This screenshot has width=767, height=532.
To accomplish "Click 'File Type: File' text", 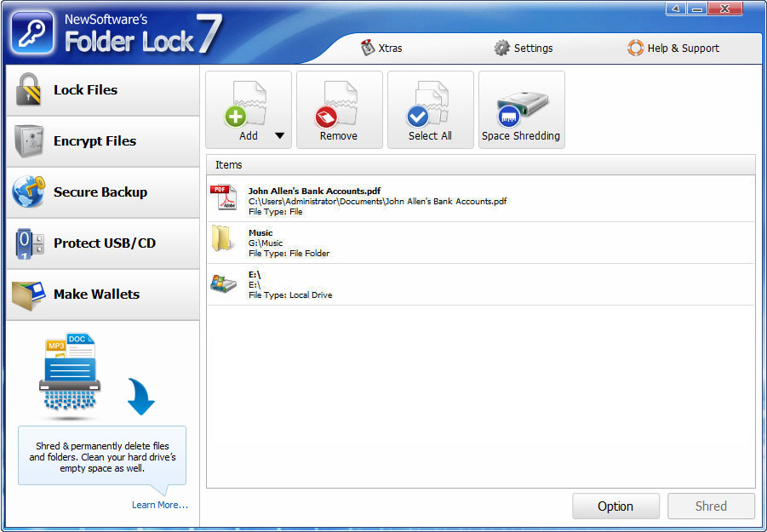I will (x=276, y=212).
